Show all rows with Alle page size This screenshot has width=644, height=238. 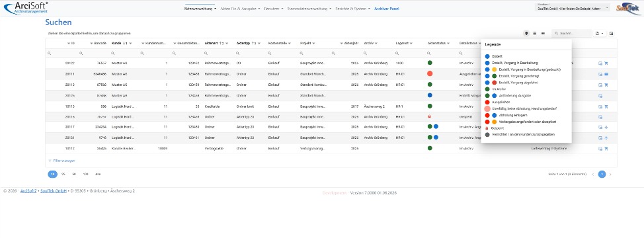(98, 174)
